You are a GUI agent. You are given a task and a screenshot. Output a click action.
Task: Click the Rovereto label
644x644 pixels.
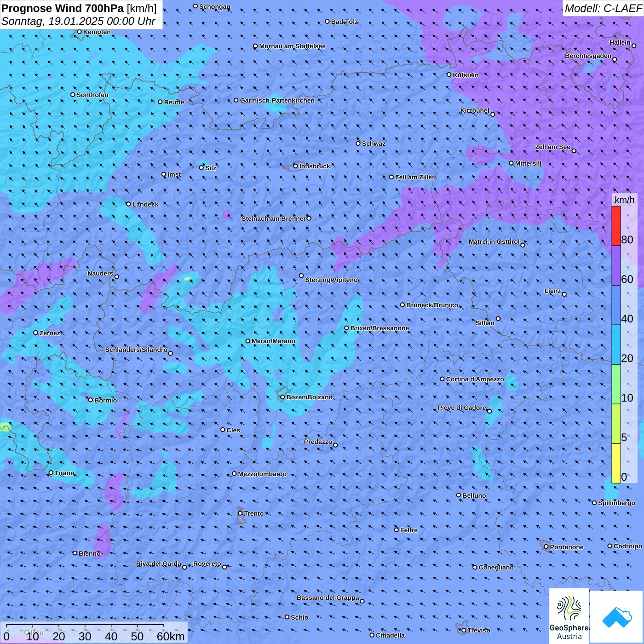[207, 563]
